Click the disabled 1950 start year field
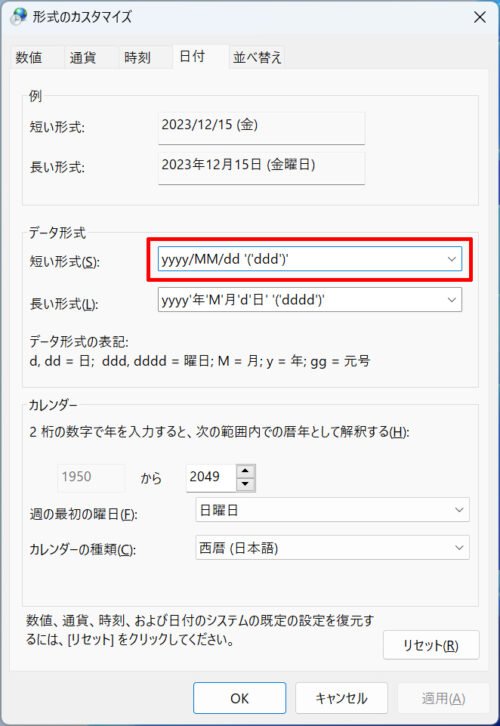 [91, 477]
